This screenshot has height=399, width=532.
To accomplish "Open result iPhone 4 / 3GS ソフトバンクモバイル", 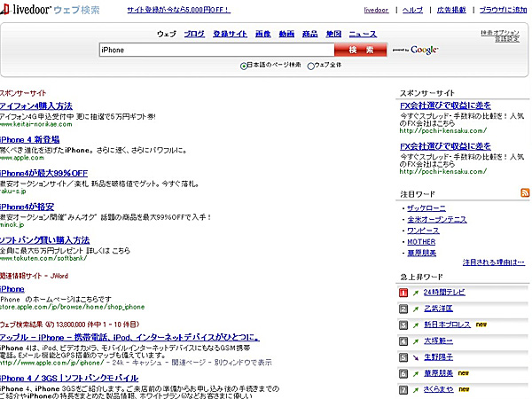I will tap(69, 379).
